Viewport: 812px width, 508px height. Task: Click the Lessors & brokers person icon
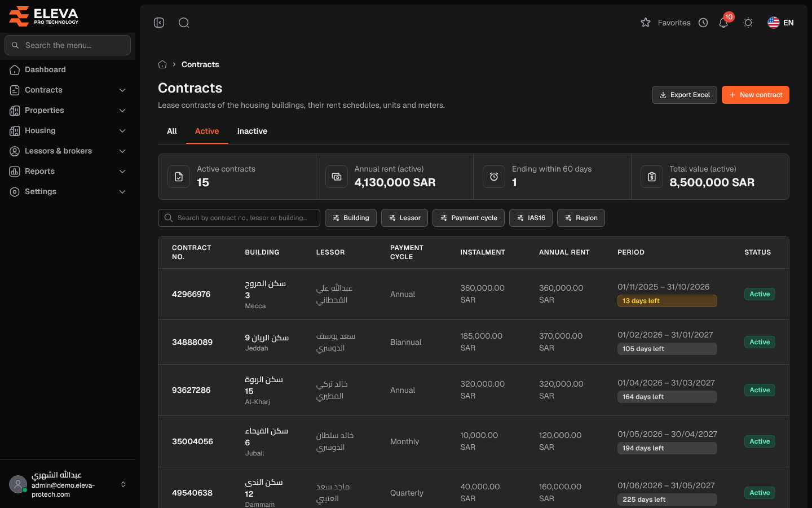click(x=15, y=151)
